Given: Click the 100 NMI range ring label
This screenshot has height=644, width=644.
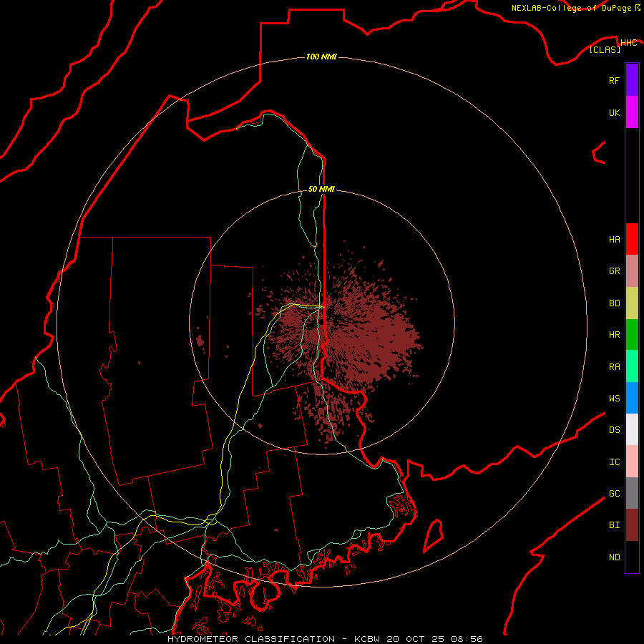Looking at the screenshot, I should (321, 57).
